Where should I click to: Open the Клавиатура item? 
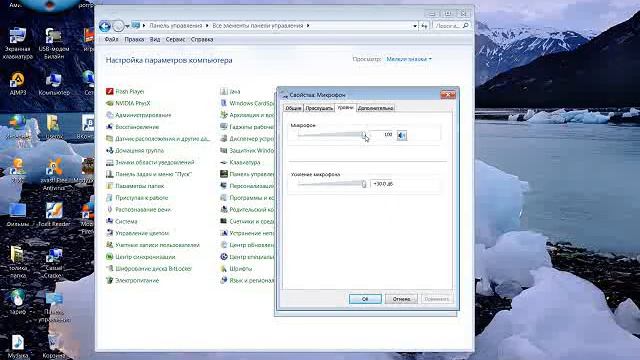click(240, 162)
